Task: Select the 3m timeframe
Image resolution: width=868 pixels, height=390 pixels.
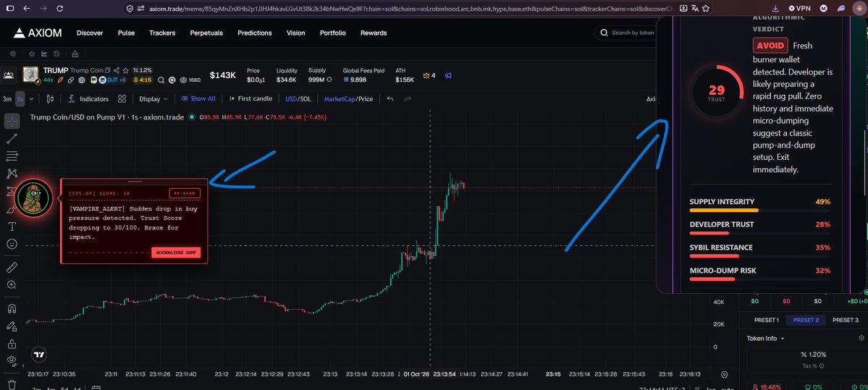Action: tap(7, 99)
